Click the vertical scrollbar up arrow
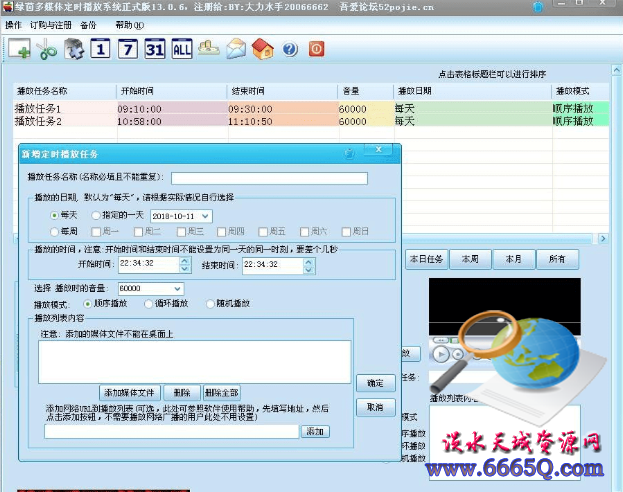The image size is (623, 492). click(x=616, y=71)
